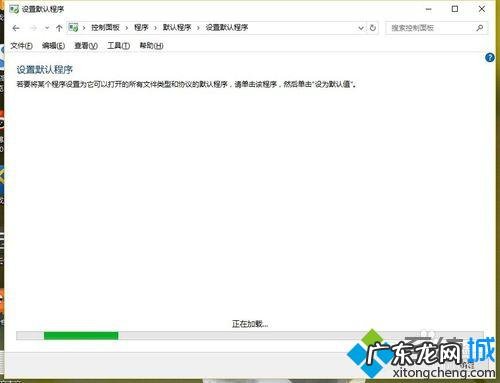Refresh the page with refresh icon
This screenshot has height=383, width=500.
(x=373, y=28)
